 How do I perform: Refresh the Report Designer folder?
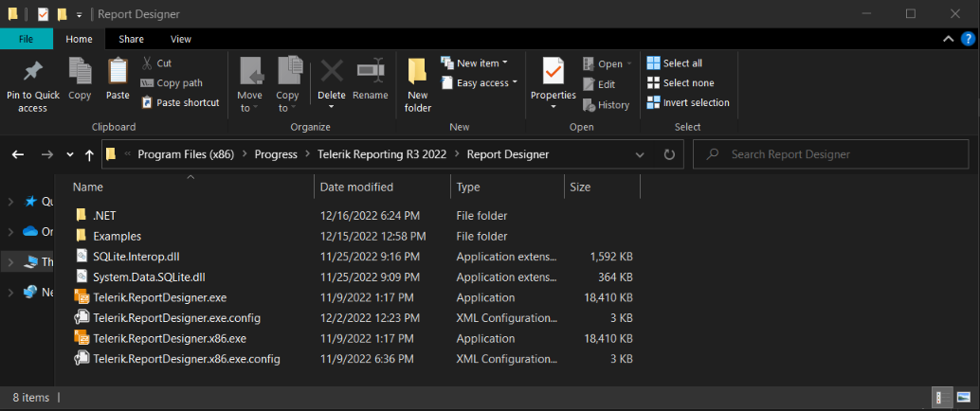(669, 154)
